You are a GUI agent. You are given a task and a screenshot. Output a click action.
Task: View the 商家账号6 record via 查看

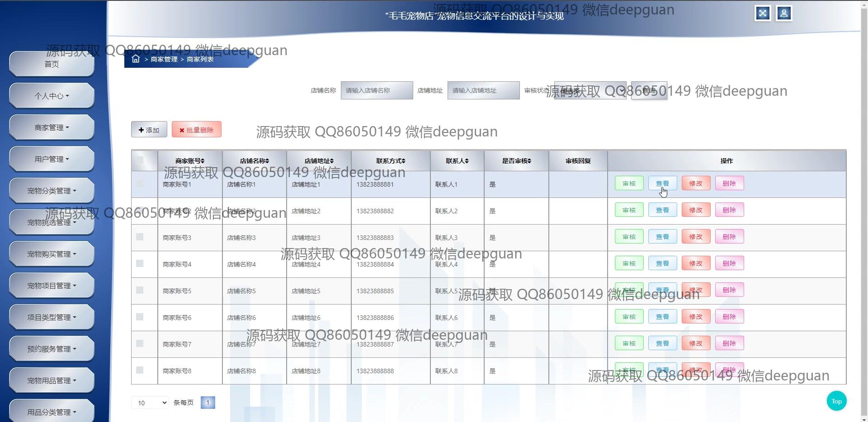coord(663,317)
